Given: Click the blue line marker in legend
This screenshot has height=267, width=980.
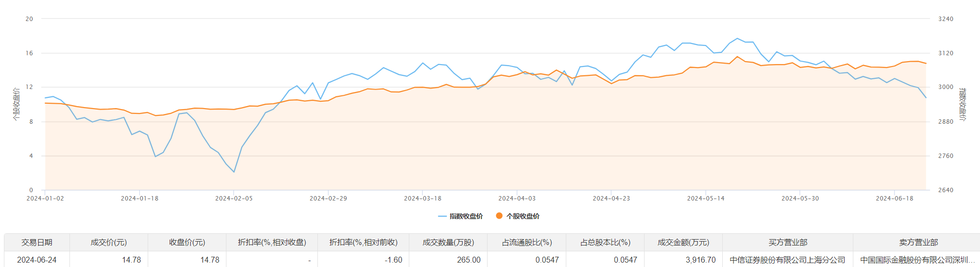Looking at the screenshot, I should 443,216.
